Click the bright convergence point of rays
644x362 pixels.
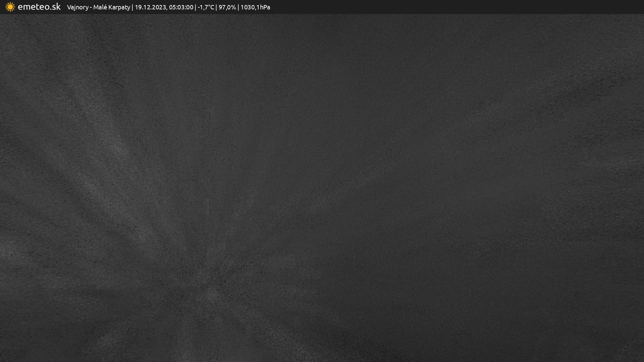pos(212,294)
